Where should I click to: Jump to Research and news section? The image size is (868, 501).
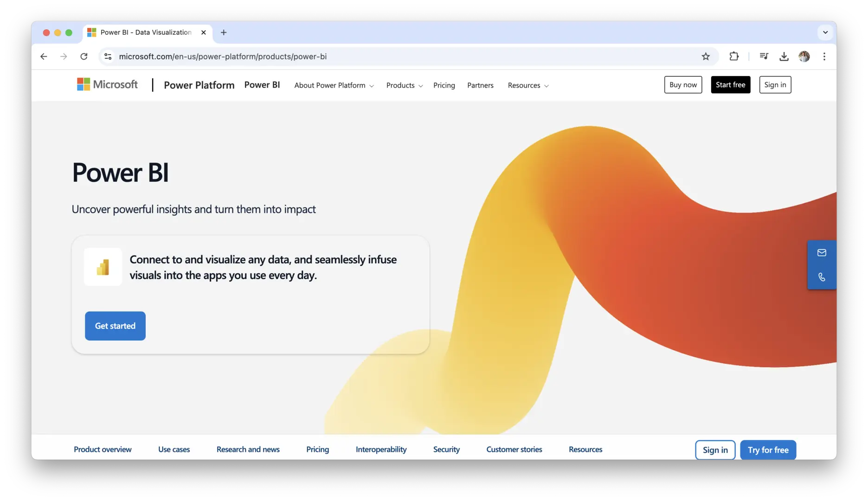point(248,450)
